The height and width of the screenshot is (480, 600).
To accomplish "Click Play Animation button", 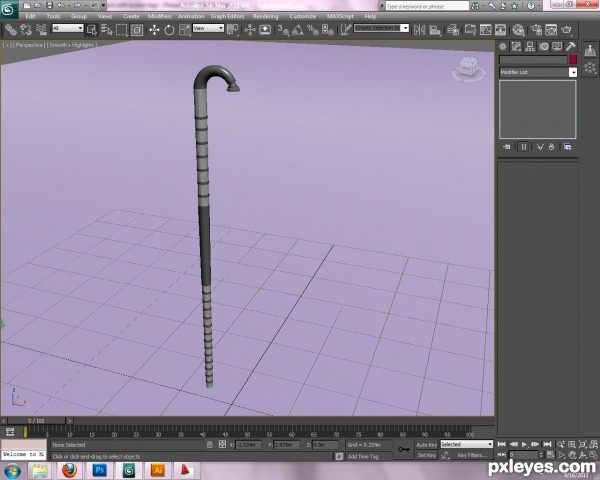I will pos(525,444).
